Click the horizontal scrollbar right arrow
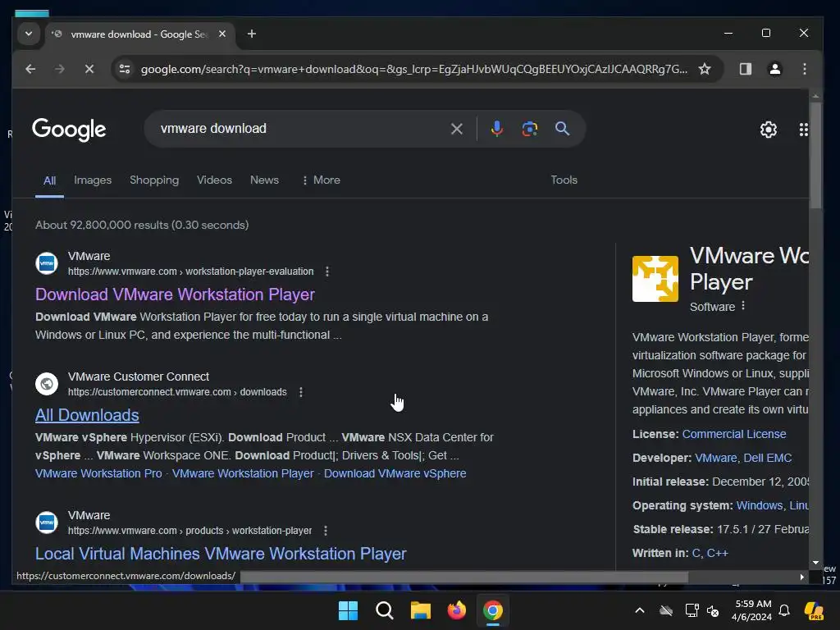This screenshot has width=840, height=630. point(802,577)
